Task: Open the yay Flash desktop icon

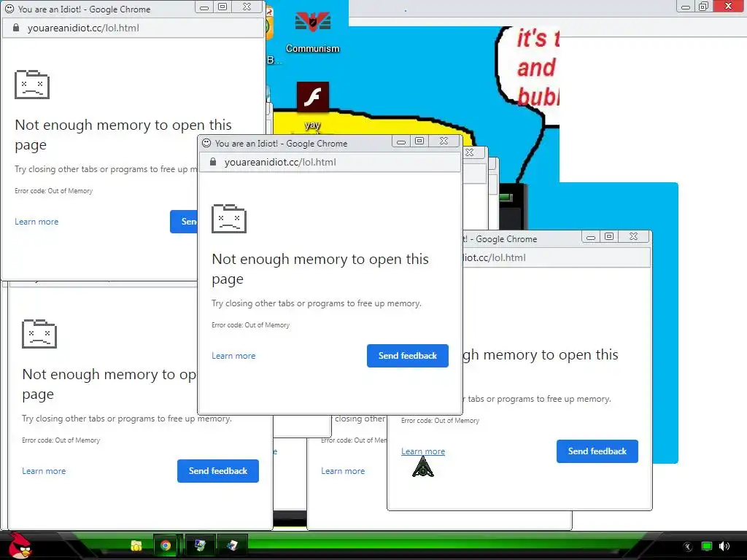Action: [312, 106]
